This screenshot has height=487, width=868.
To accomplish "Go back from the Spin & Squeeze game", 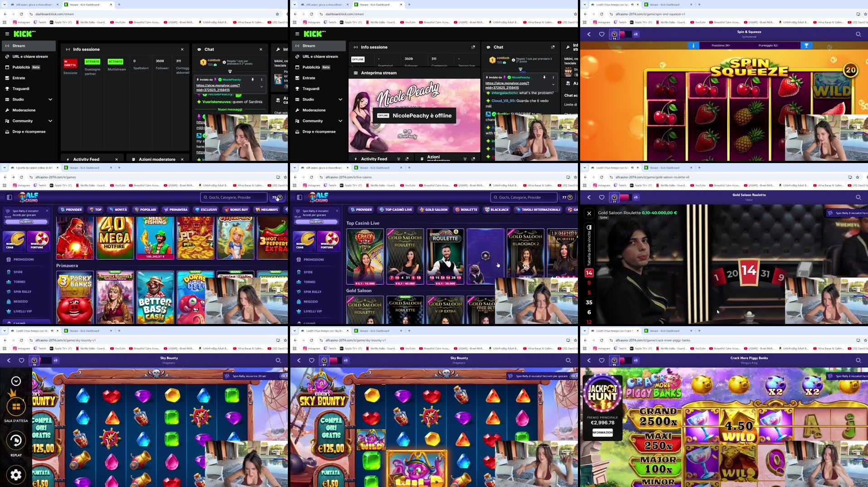I will coord(589,34).
